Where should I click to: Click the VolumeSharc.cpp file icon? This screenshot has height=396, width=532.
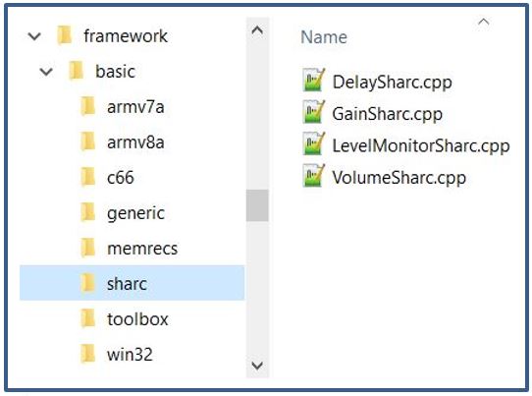point(313,176)
